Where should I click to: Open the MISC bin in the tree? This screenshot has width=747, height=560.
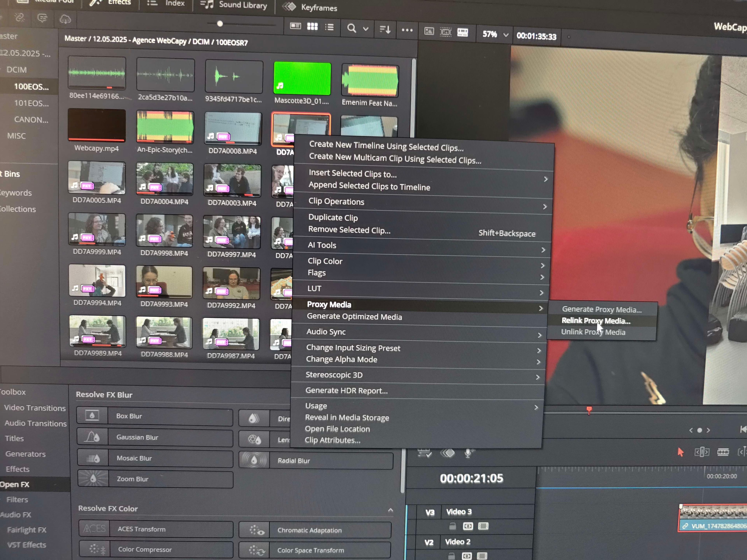pos(16,136)
